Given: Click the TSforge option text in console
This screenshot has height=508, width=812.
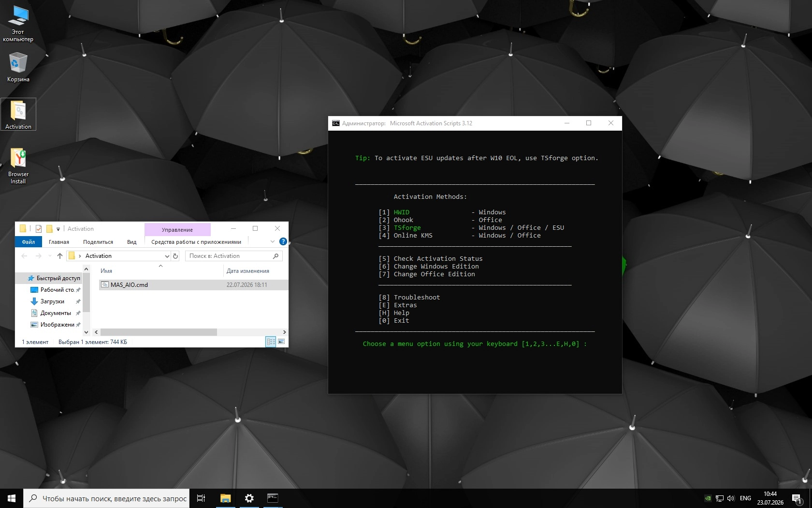Looking at the screenshot, I should click(x=407, y=228).
